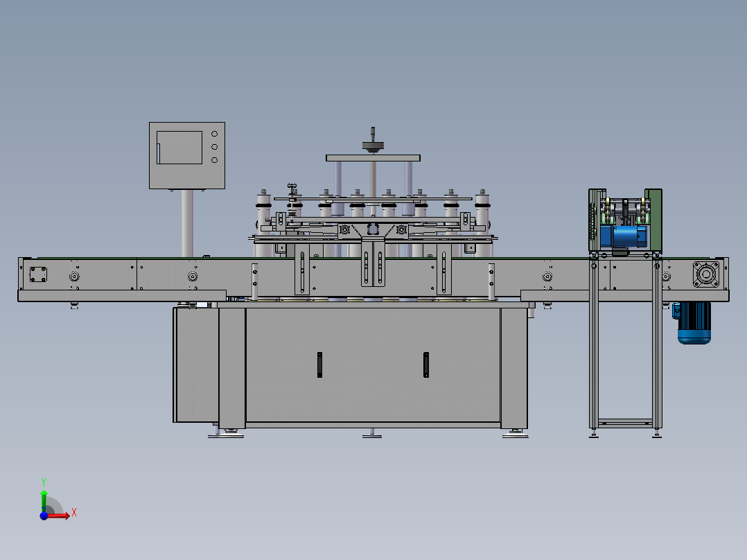Viewport: 747px width, 560px height.
Task: Select the bottom round button on the control panel
Action: point(214,160)
